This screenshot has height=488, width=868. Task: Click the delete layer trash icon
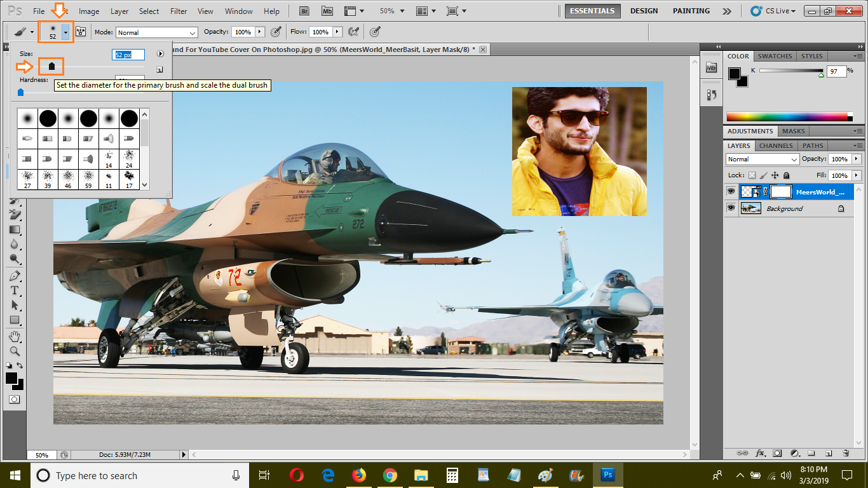pos(846,453)
